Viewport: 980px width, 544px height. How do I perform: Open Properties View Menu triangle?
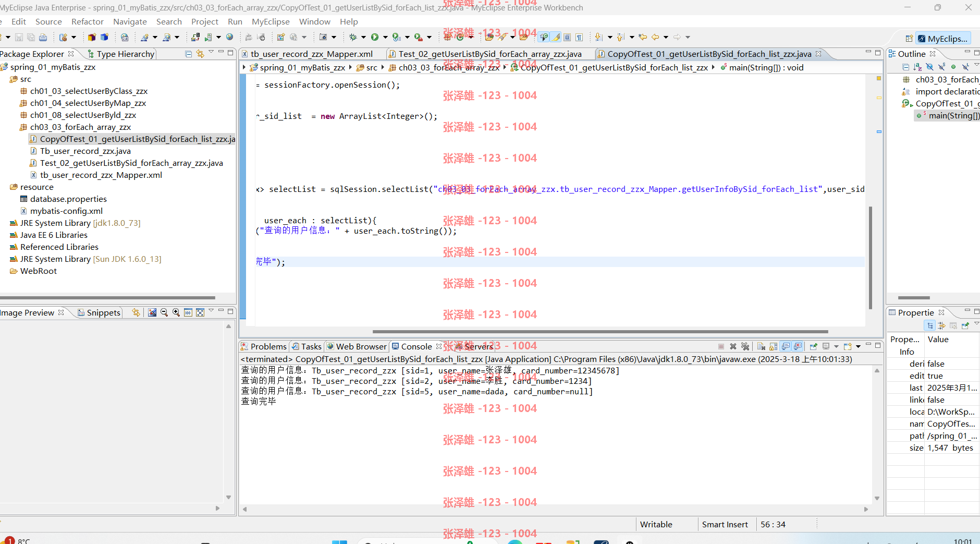tap(976, 324)
